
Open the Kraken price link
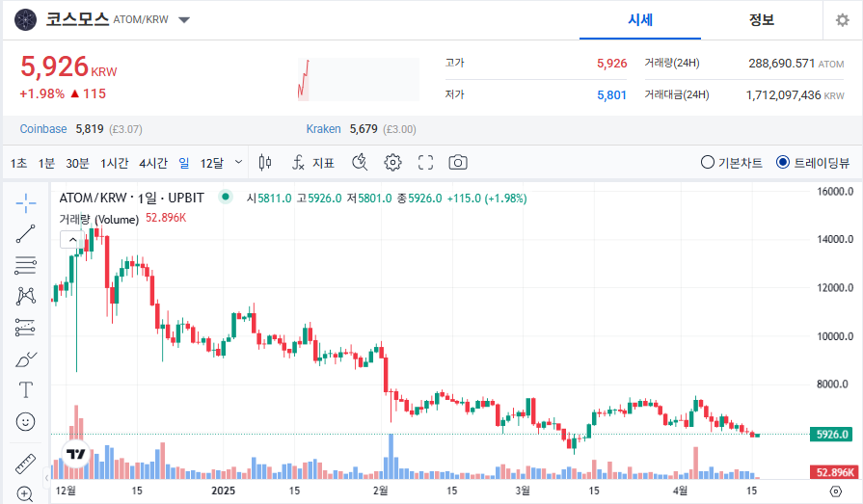coord(323,129)
